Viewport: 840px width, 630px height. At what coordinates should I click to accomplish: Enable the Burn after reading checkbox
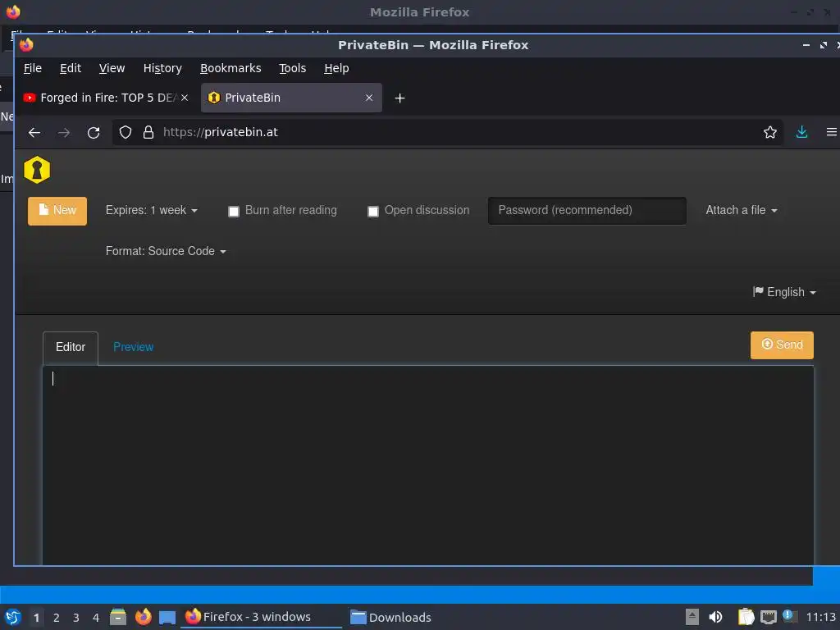click(234, 211)
